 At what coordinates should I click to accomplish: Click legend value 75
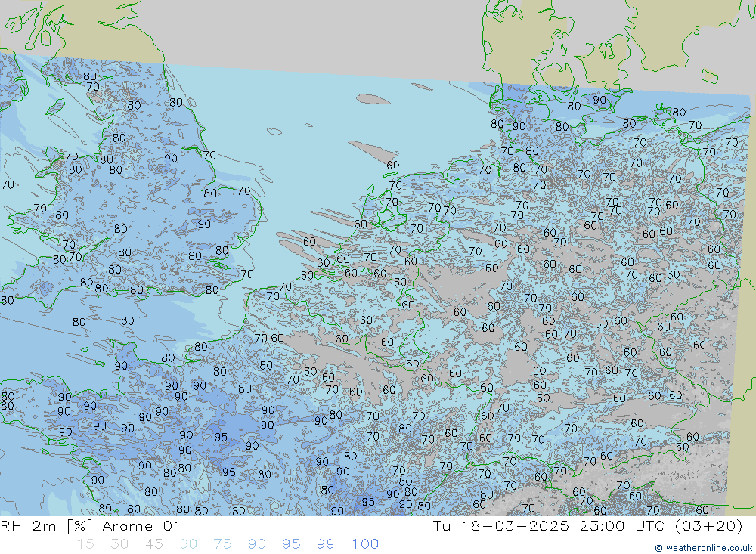coord(222,544)
